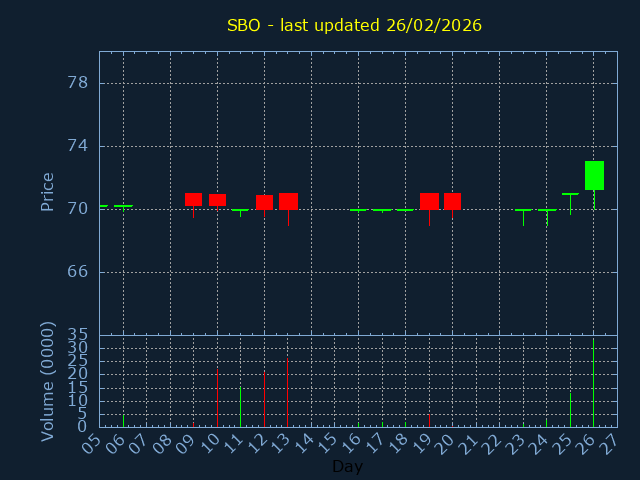Select the red candlestick on day 19
Viewport: 640px width, 480px height.
coord(429,201)
